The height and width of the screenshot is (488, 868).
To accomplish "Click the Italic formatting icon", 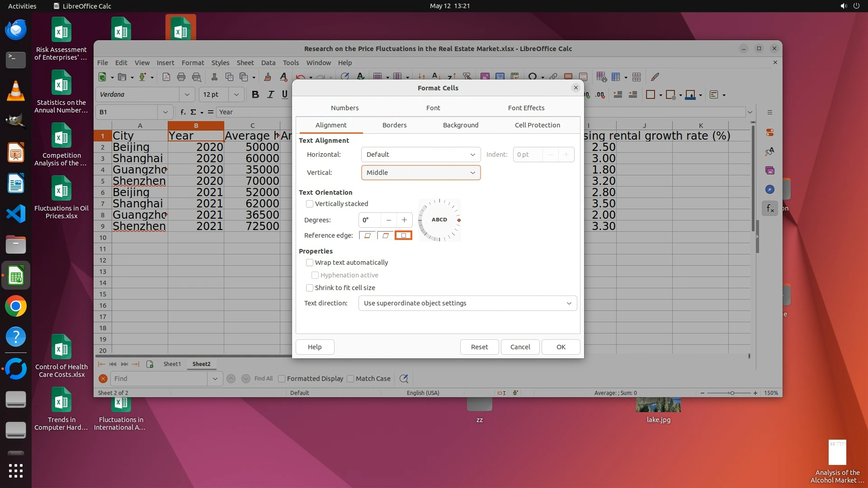I will 270,94.
